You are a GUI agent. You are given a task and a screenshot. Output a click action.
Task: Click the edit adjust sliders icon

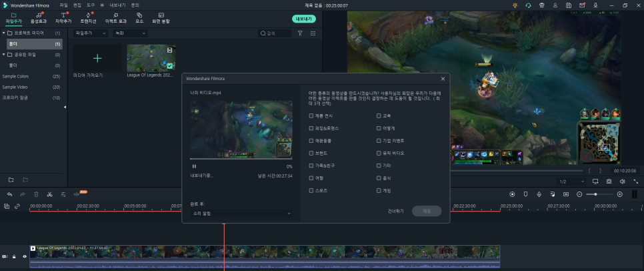63,194
